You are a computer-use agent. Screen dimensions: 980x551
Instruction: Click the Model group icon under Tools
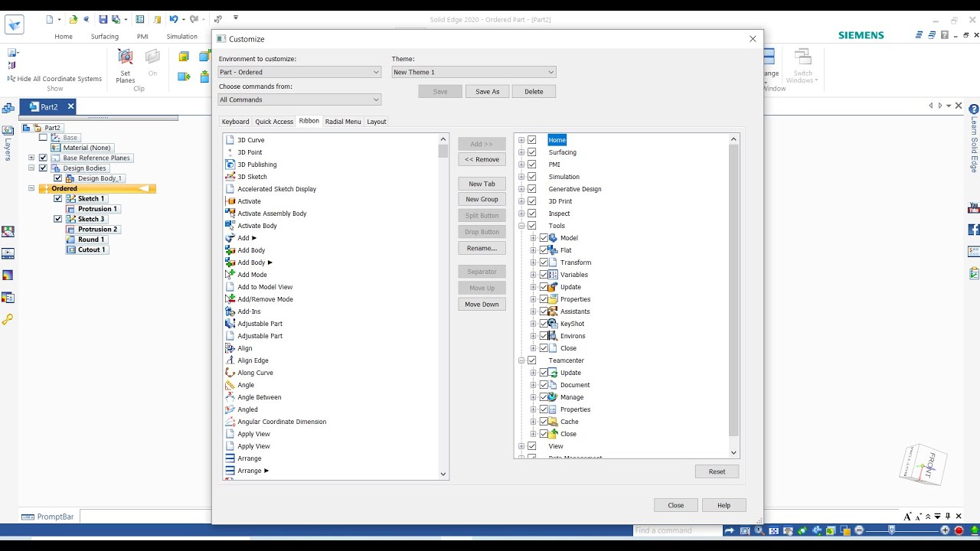(553, 238)
